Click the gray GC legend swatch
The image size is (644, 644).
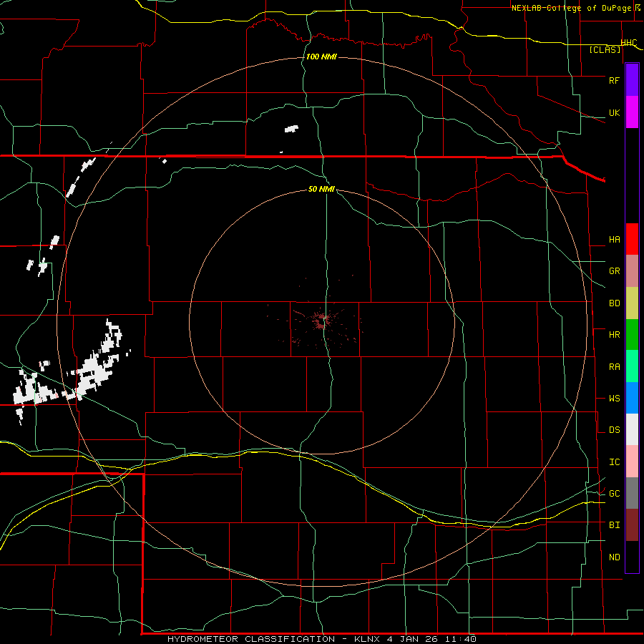point(632,493)
